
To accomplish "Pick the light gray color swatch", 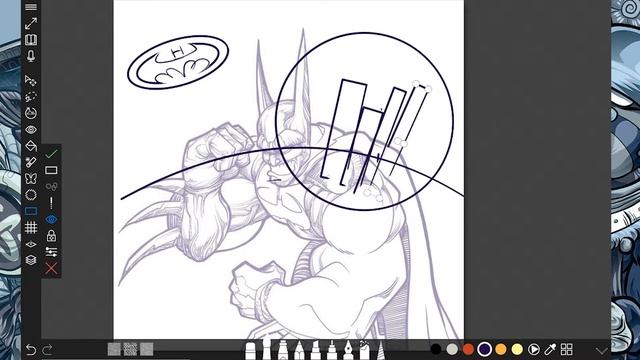I will 452,349.
